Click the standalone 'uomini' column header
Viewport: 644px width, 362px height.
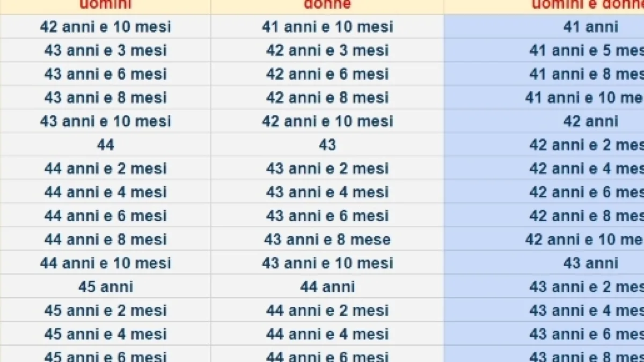click(x=105, y=5)
